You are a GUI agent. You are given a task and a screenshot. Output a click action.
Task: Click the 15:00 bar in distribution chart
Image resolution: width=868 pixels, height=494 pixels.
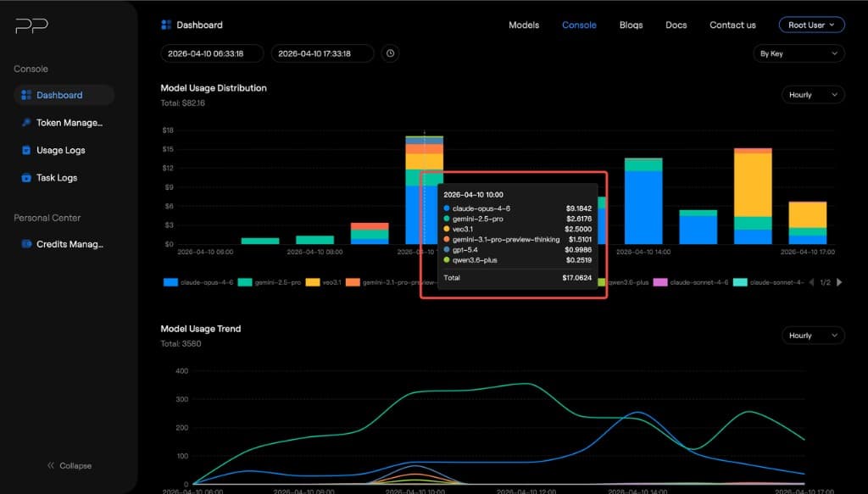(x=698, y=227)
